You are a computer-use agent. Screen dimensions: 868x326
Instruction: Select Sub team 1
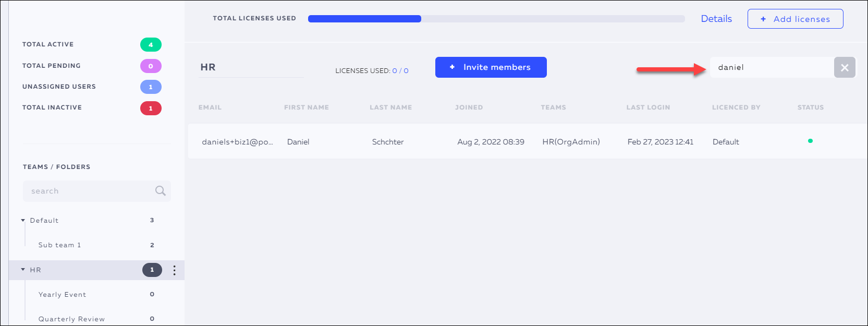pos(59,245)
